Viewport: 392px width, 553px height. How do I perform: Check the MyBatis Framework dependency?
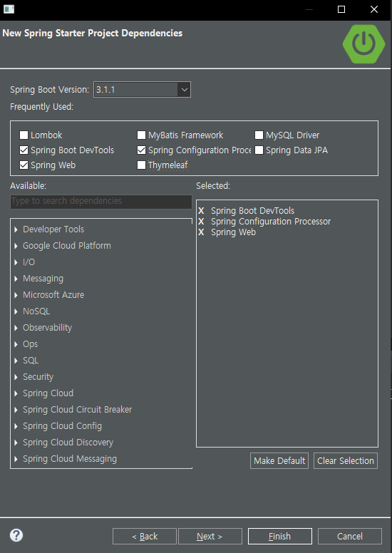click(141, 135)
